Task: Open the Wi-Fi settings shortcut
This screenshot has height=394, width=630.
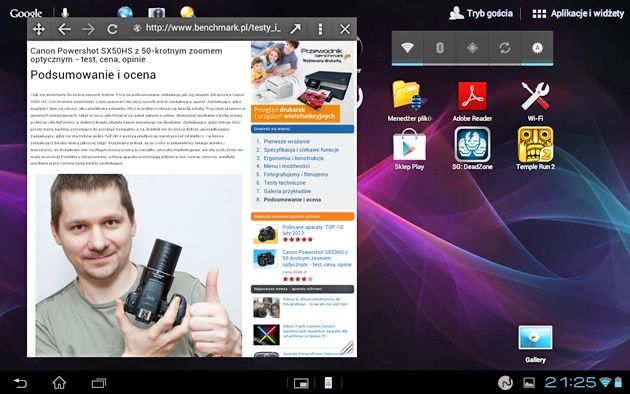Action: pyautogui.click(x=535, y=100)
